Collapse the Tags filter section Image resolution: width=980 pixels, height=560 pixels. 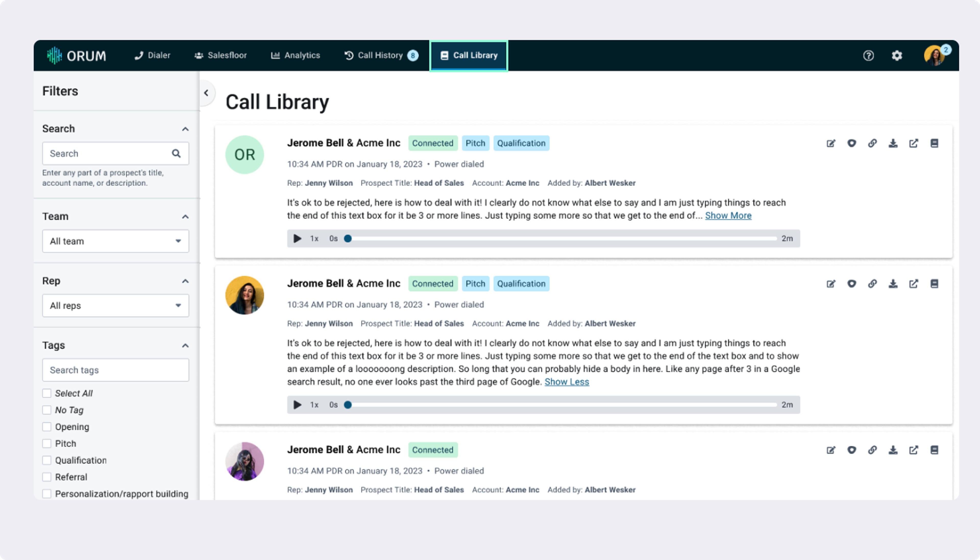click(185, 345)
